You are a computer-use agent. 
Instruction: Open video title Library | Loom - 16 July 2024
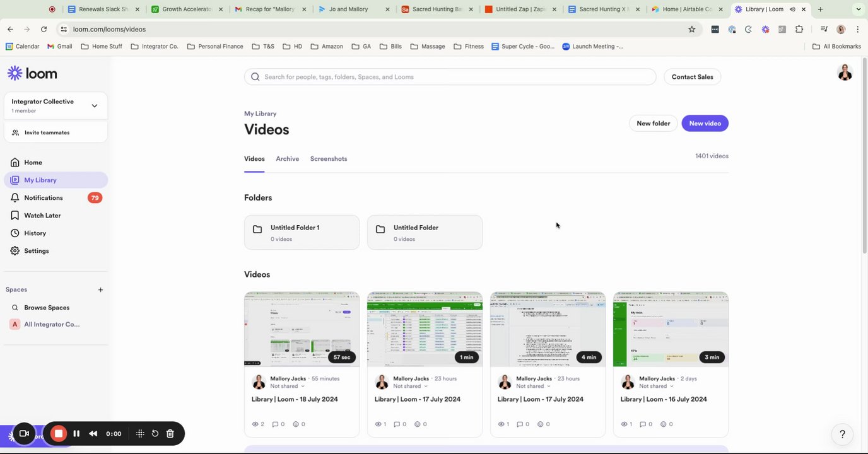click(664, 399)
